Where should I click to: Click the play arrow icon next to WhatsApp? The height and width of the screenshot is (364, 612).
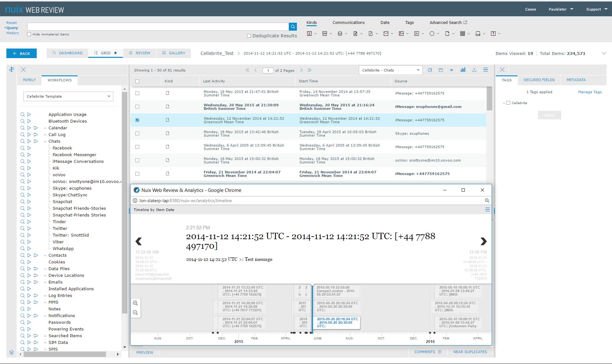pos(29,248)
